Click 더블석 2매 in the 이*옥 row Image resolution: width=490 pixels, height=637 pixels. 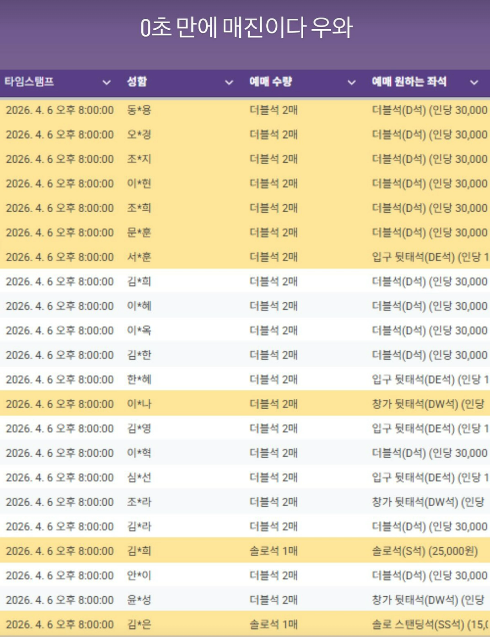point(273,330)
